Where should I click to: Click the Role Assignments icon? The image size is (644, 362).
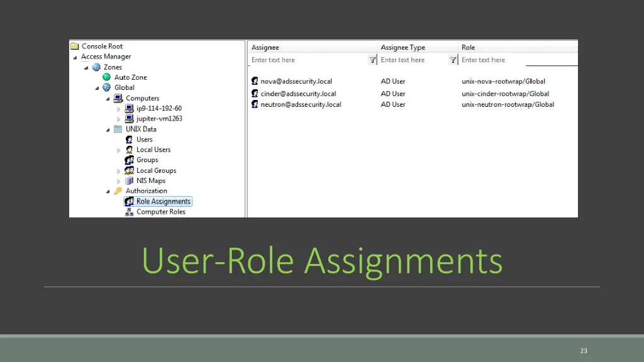[x=130, y=202]
